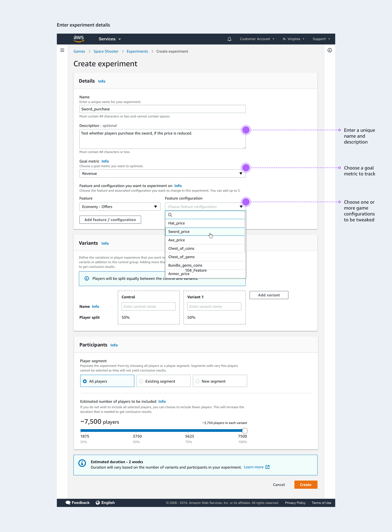Select the Existing segment radio option
Viewport: 392px width, 532px height.
tap(163, 381)
